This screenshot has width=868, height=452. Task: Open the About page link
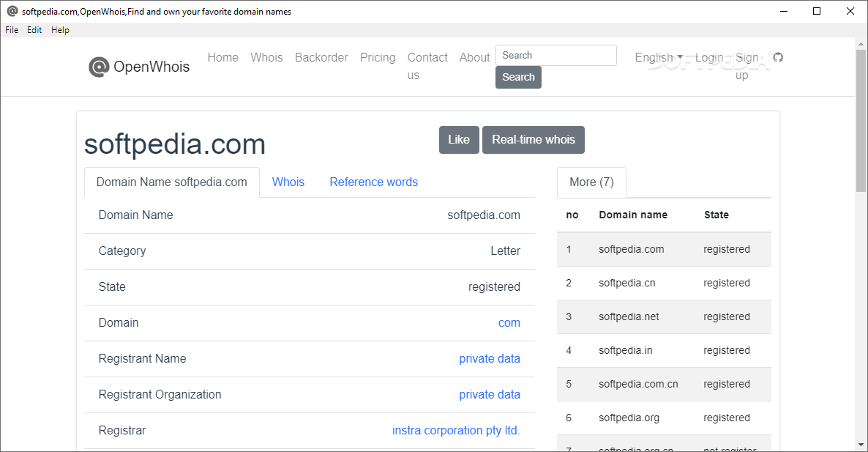474,58
